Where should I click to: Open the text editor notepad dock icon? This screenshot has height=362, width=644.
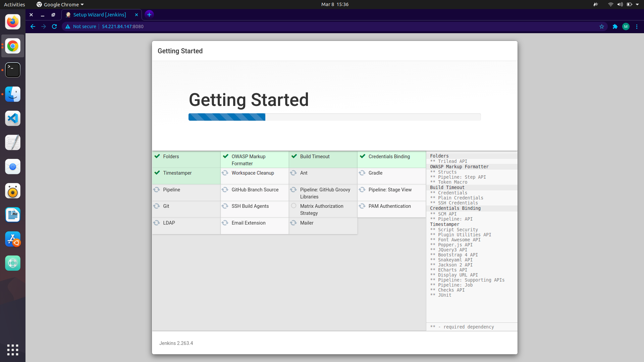click(x=13, y=143)
